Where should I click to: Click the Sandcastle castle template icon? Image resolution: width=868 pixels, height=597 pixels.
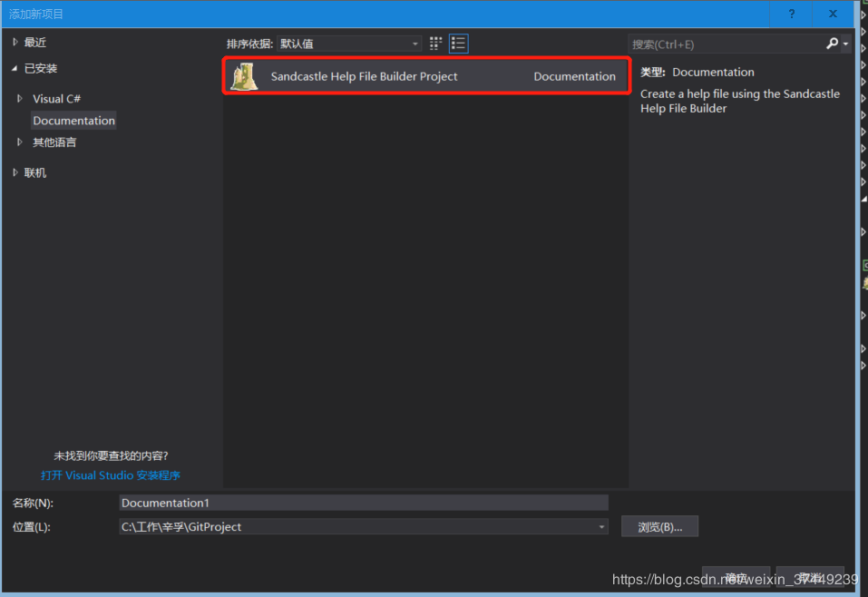click(244, 76)
